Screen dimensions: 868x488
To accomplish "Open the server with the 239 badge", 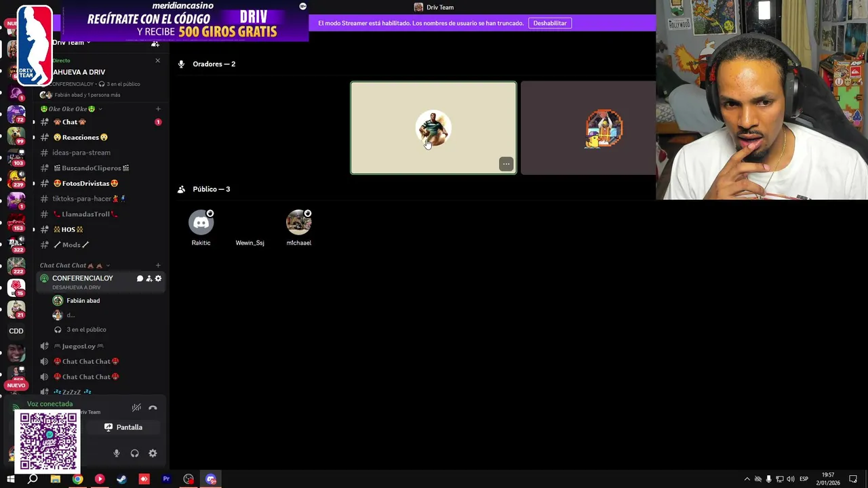I will [16, 178].
